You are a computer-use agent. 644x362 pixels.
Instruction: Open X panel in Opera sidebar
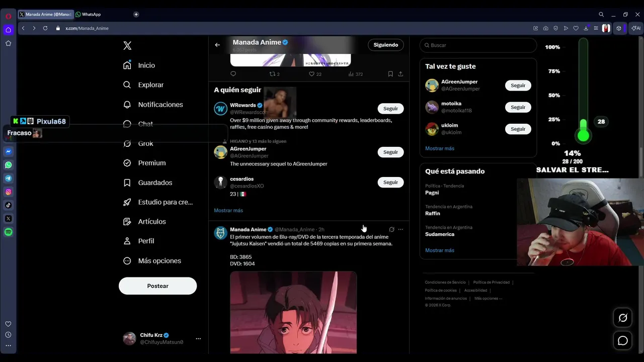click(x=9, y=219)
